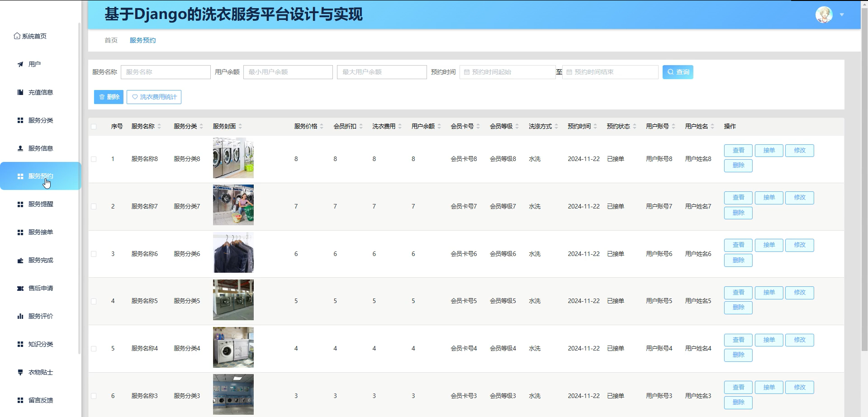Click 查看 for 服务名称8 row

click(738, 151)
